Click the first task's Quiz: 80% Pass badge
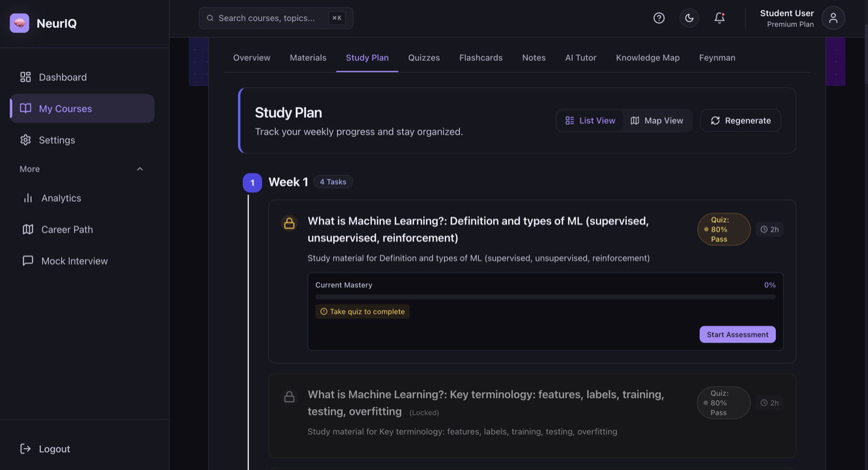868x470 pixels. (x=724, y=230)
